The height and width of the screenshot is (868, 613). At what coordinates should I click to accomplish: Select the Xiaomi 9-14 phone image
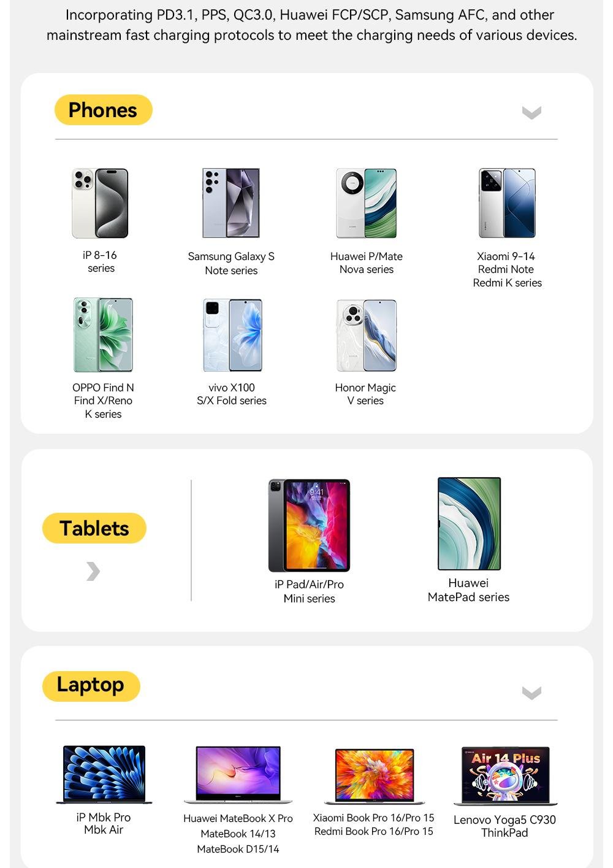click(x=507, y=203)
